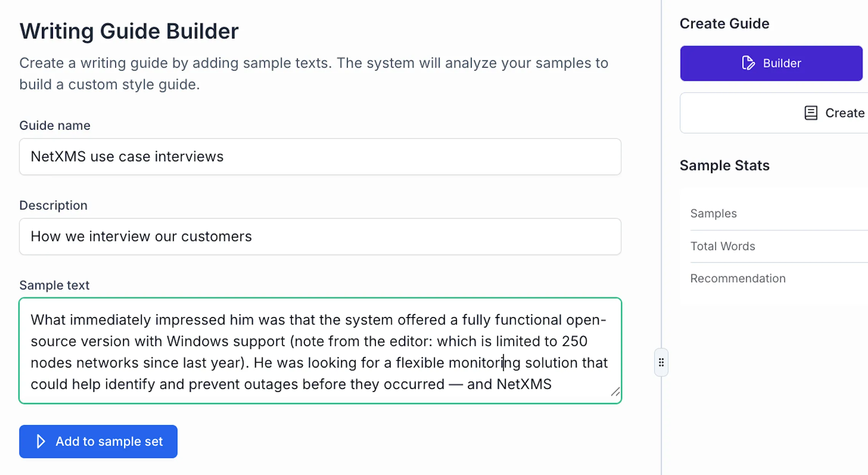The width and height of the screenshot is (868, 475).
Task: Select the Guide name input field
Action: [320, 157]
